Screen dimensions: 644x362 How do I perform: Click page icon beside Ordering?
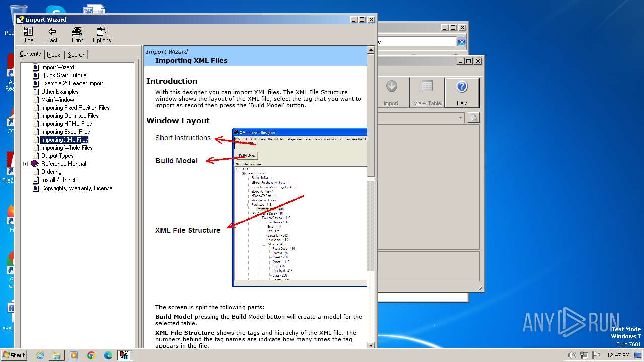pos(36,172)
